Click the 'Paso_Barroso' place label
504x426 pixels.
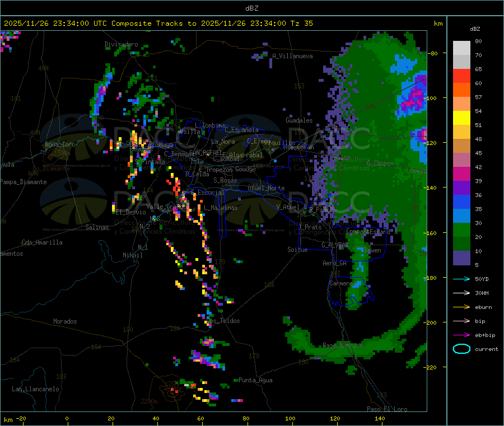(343, 345)
